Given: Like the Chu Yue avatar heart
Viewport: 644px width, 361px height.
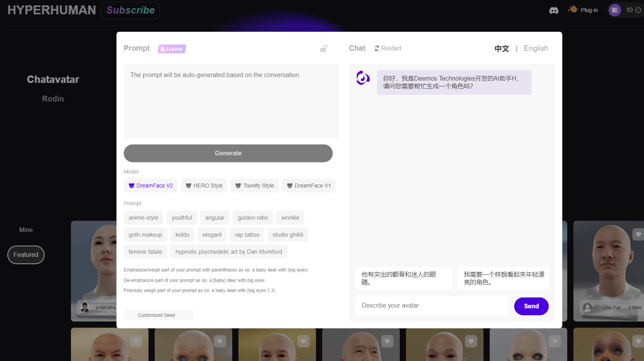Looking at the screenshot, I should point(638,234).
